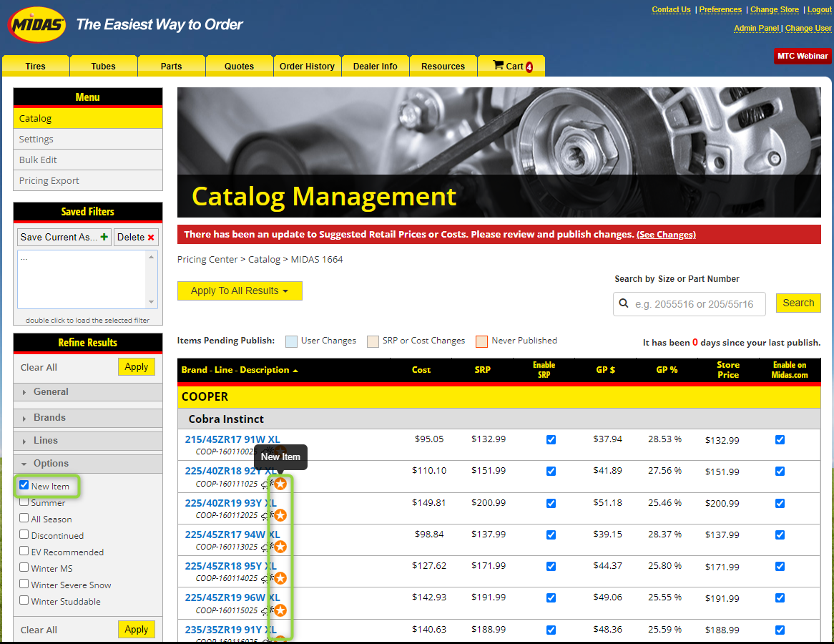Viewport: 834px width, 644px height.
Task: Click the Save Current As button
Action: 64,238
